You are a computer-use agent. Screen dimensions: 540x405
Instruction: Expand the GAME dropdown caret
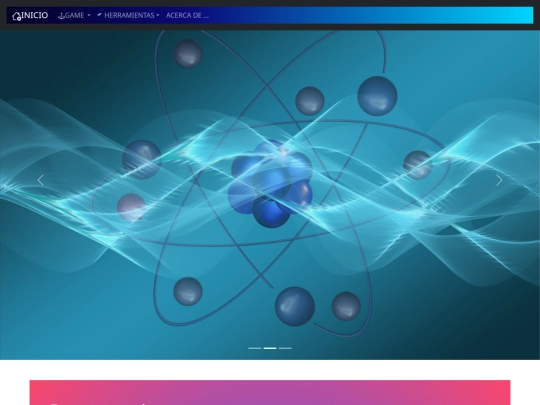[x=89, y=15]
